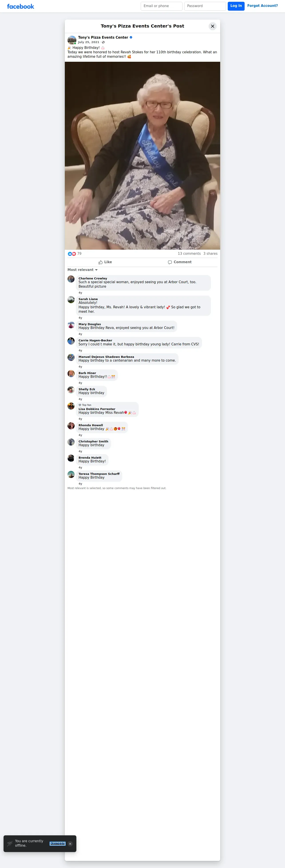This screenshot has width=285, height=868.
Task: Click Refresh in the offline banner
Action: 58,843
